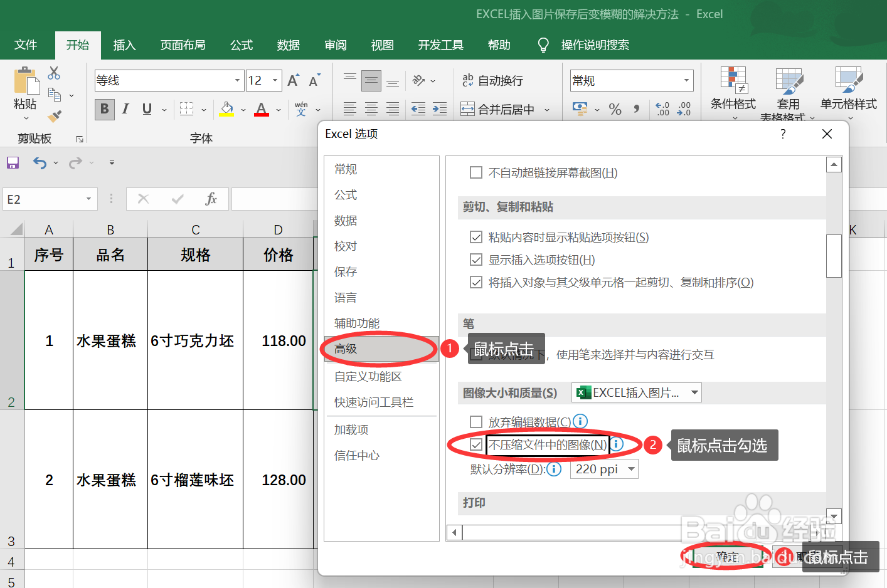The width and height of the screenshot is (887, 588).
Task: Switch to the 插入 ribbon tab
Action: [124, 45]
